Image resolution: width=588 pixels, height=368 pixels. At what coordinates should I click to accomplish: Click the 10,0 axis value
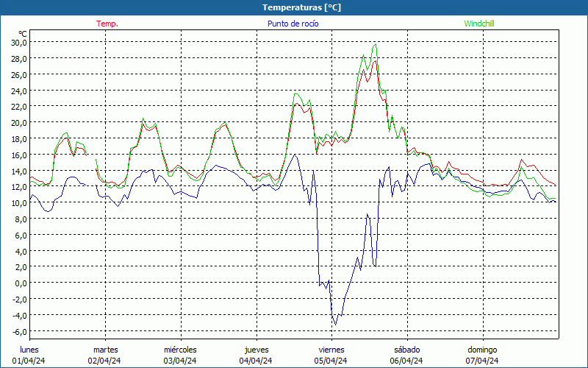coord(19,203)
